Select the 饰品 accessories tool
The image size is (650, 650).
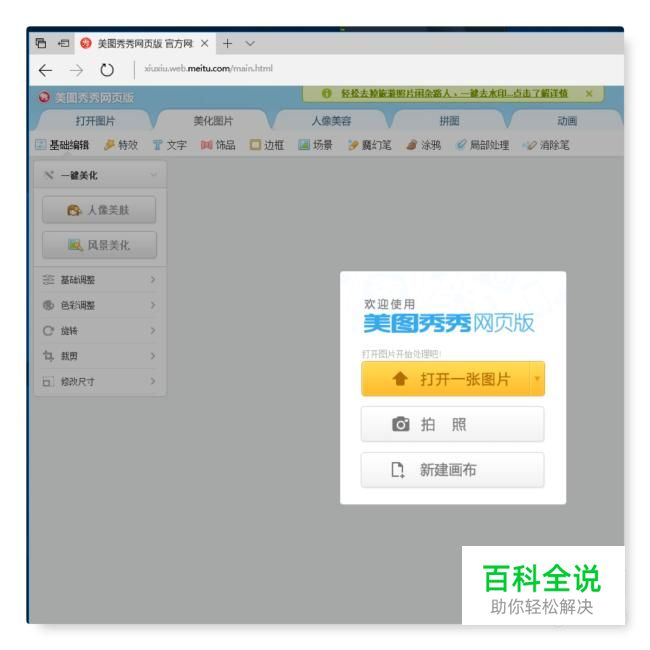[x=218, y=145]
